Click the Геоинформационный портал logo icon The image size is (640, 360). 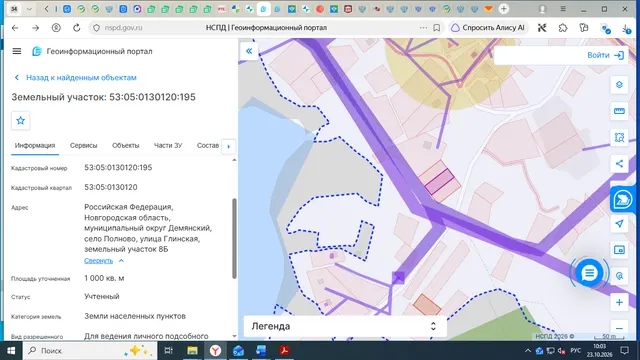(x=37, y=51)
